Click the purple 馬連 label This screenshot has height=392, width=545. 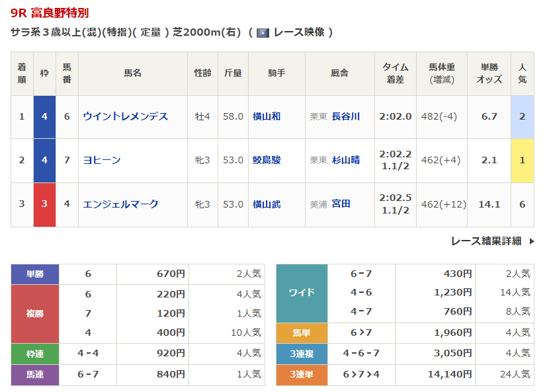point(35,375)
